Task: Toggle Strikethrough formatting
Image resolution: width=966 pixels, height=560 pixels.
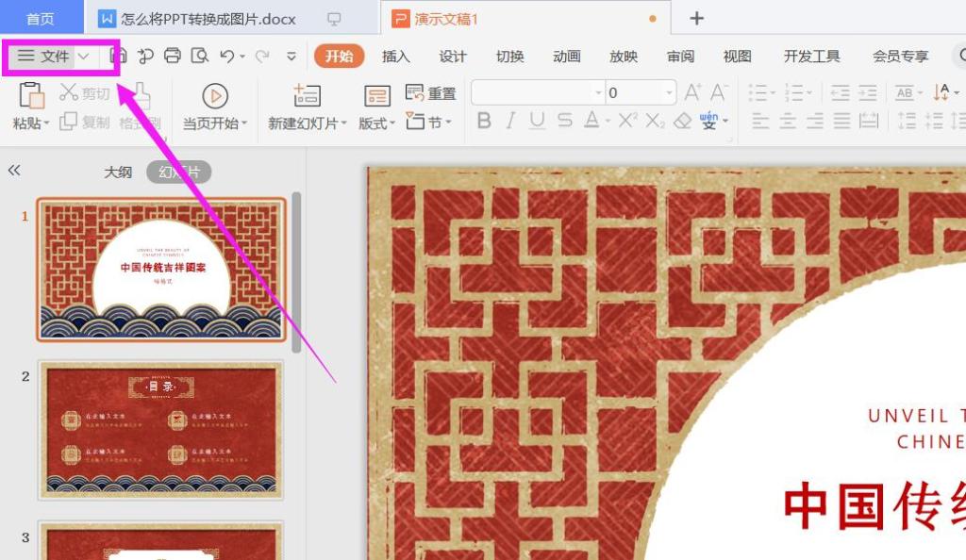Action: point(565,121)
